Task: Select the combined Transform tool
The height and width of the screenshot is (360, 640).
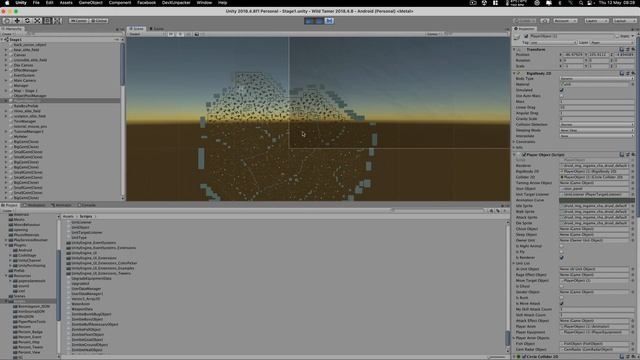Action: click(x=57, y=20)
